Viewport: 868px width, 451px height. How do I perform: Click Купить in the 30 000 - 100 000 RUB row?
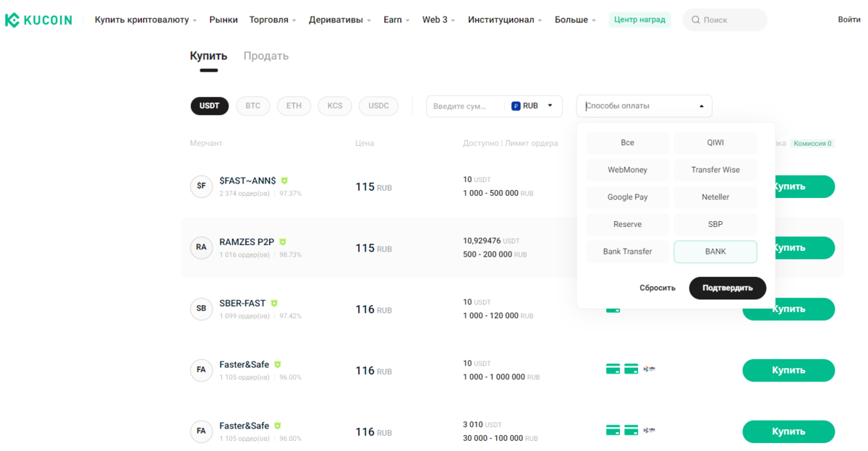tap(788, 431)
